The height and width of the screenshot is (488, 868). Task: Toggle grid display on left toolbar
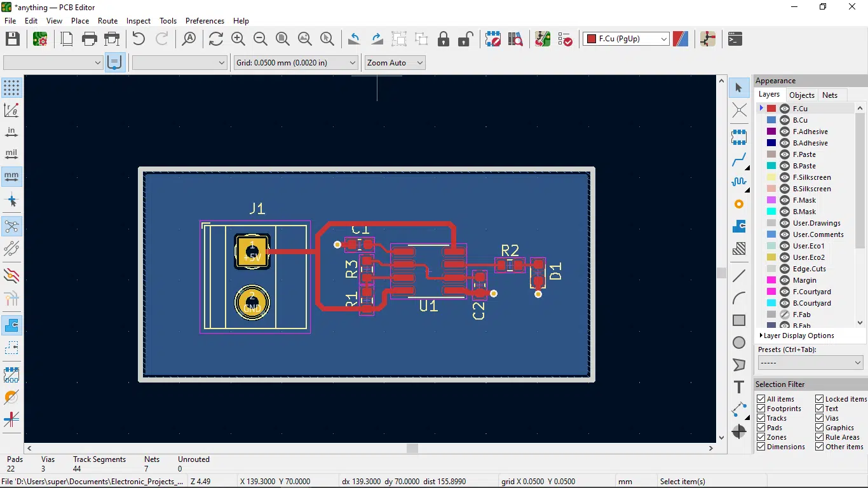[11, 88]
